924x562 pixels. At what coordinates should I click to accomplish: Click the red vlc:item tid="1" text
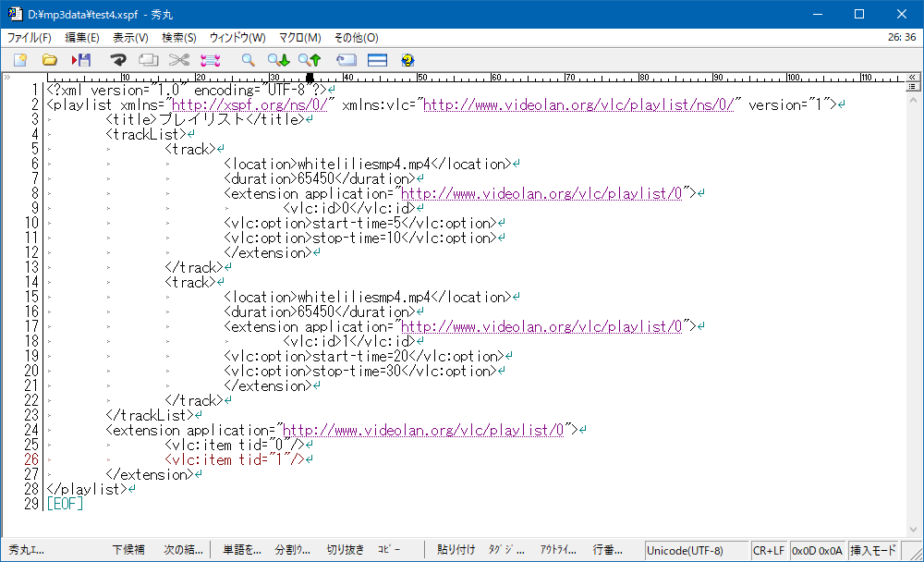[x=235, y=460]
